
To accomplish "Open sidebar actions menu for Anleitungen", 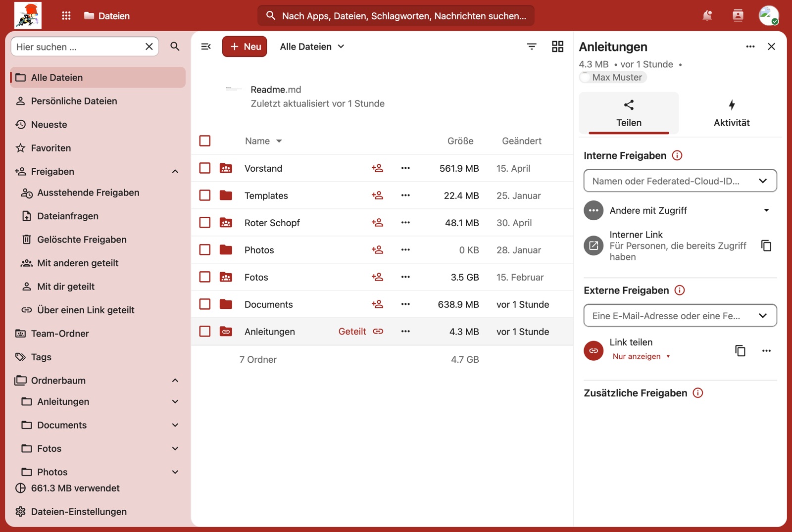I will (x=750, y=47).
